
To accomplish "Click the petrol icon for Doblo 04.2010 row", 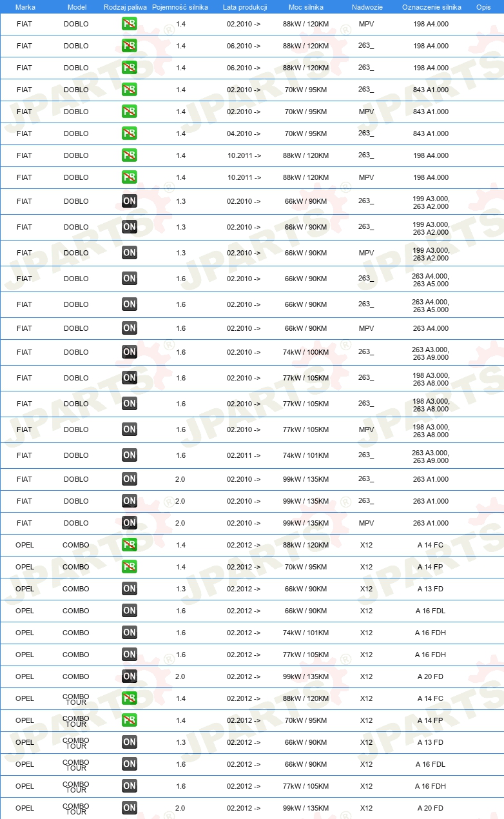I will (x=130, y=133).
